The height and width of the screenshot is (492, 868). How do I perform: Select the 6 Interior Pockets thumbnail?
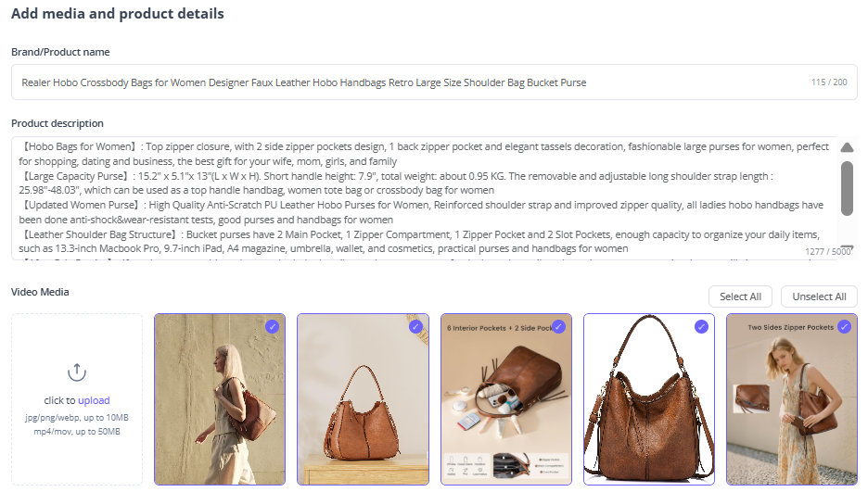(x=506, y=399)
